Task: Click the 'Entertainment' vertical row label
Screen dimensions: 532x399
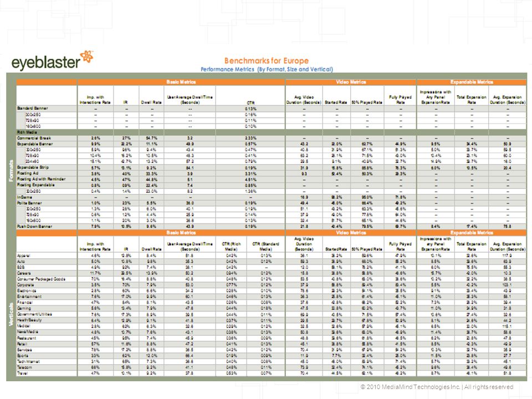Action: pyautogui.click(x=29, y=296)
